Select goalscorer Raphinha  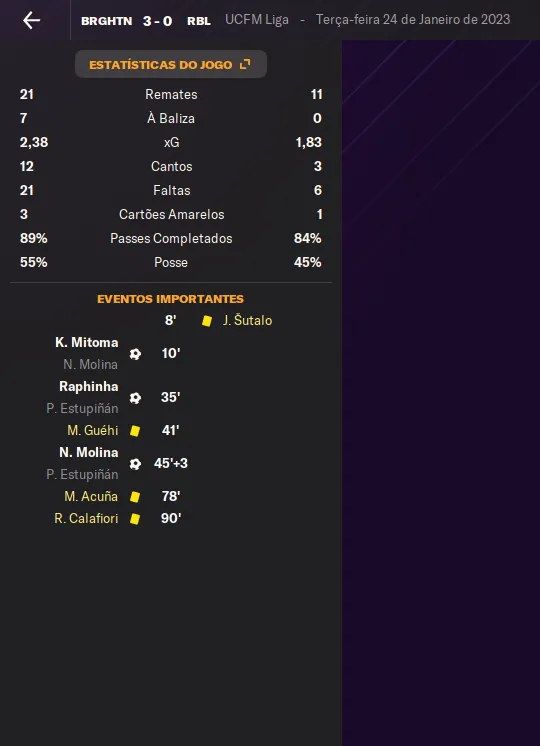[88, 386]
